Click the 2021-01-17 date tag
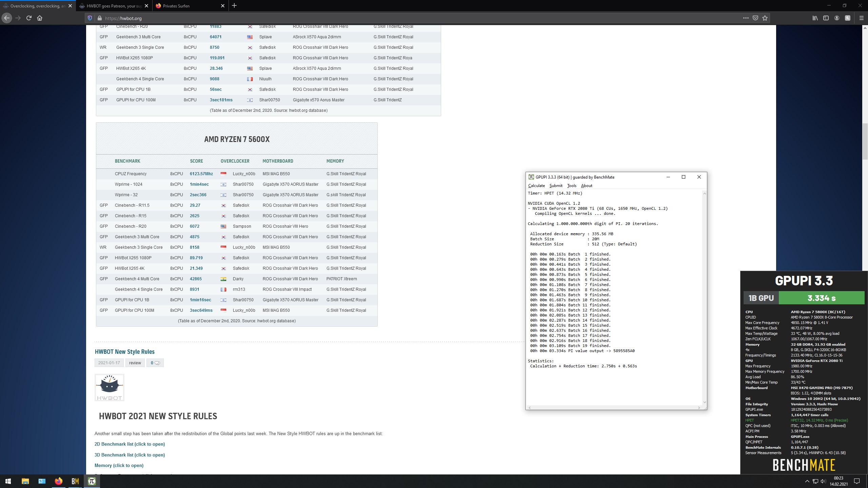Image resolution: width=868 pixels, height=488 pixels. click(x=109, y=363)
